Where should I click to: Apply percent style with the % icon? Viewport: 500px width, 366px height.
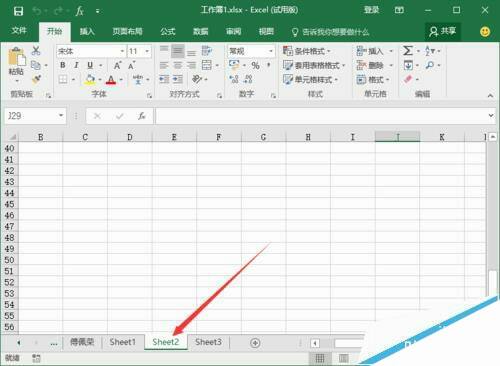(x=255, y=65)
